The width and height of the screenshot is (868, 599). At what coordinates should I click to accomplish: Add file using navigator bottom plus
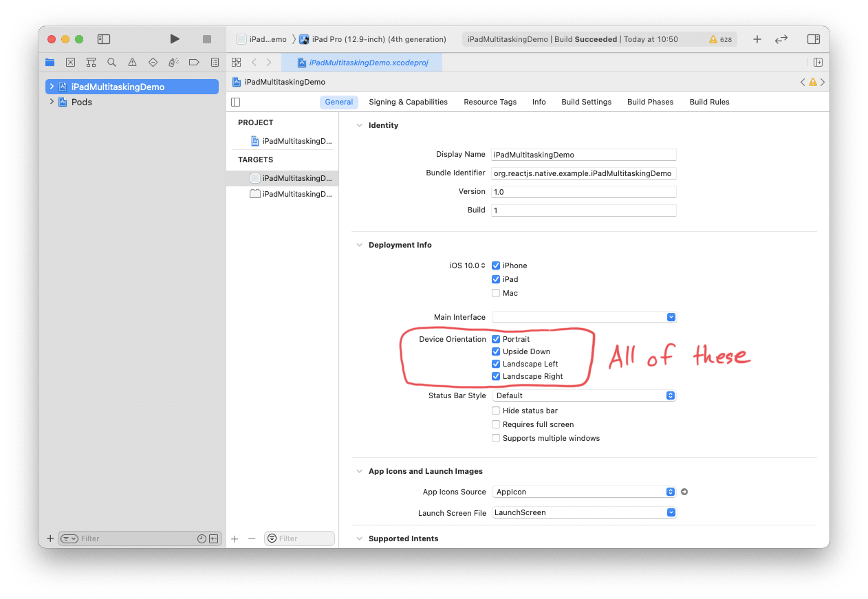point(50,538)
